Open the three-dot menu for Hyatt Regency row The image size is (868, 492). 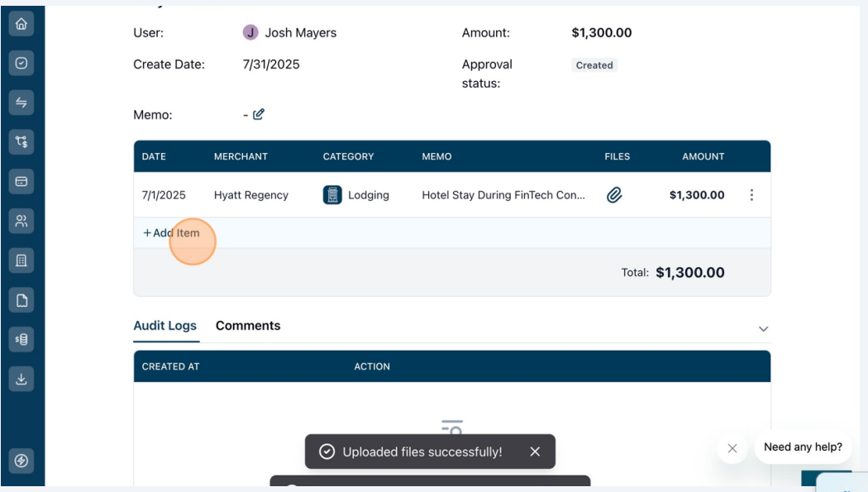[751, 195]
